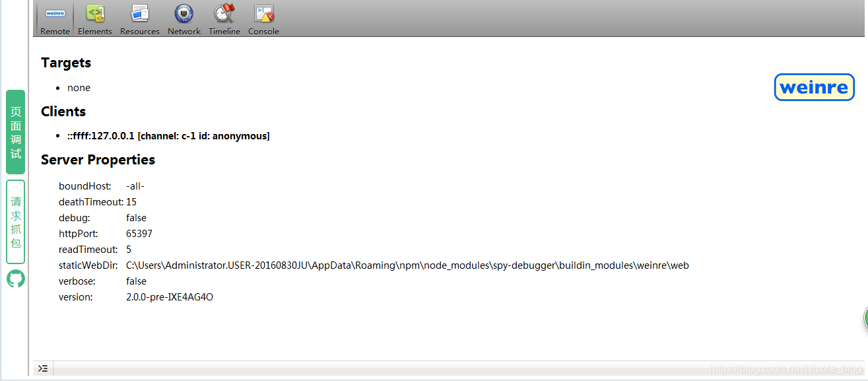This screenshot has width=868, height=381.
Task: Switch to the Elements panel
Action: point(95,19)
